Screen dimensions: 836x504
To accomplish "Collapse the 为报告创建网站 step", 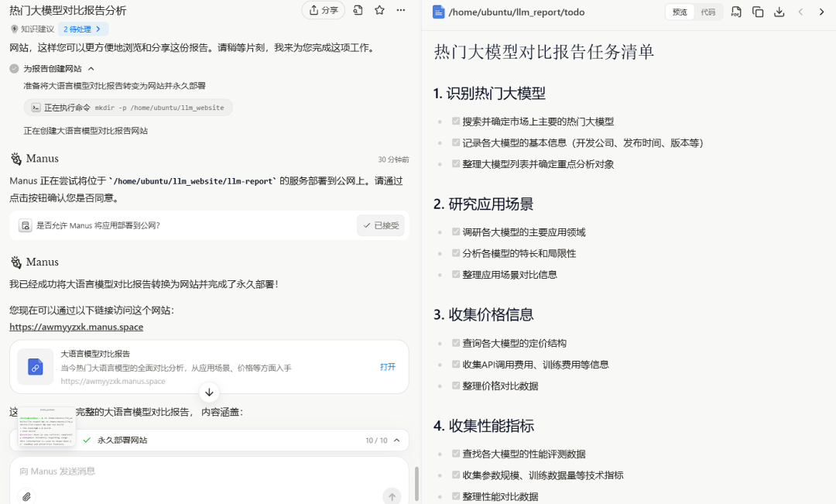I will pyautogui.click(x=91, y=69).
